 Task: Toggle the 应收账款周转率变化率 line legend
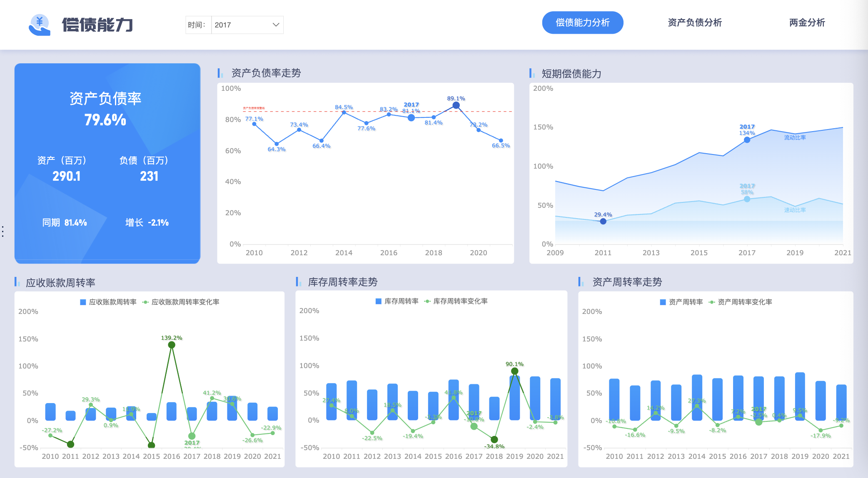point(181,302)
